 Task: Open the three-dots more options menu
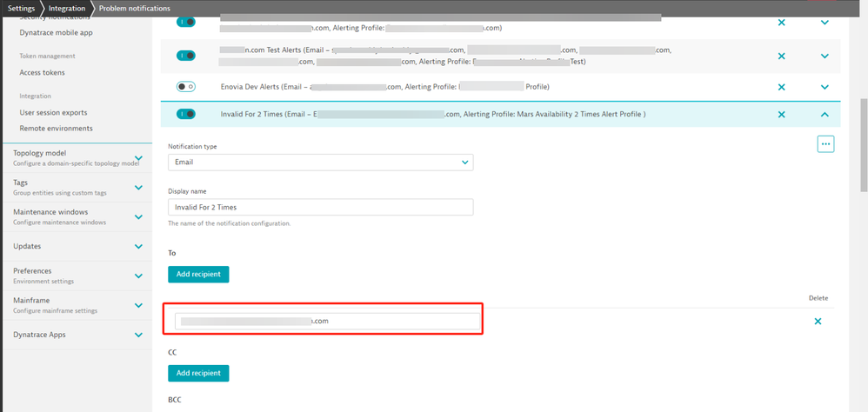(825, 144)
